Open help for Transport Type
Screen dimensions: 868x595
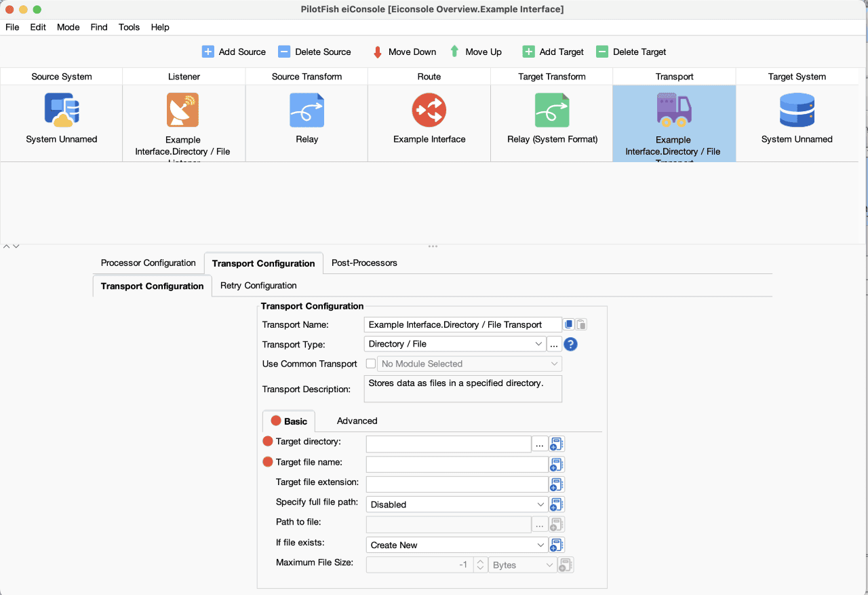tap(570, 344)
